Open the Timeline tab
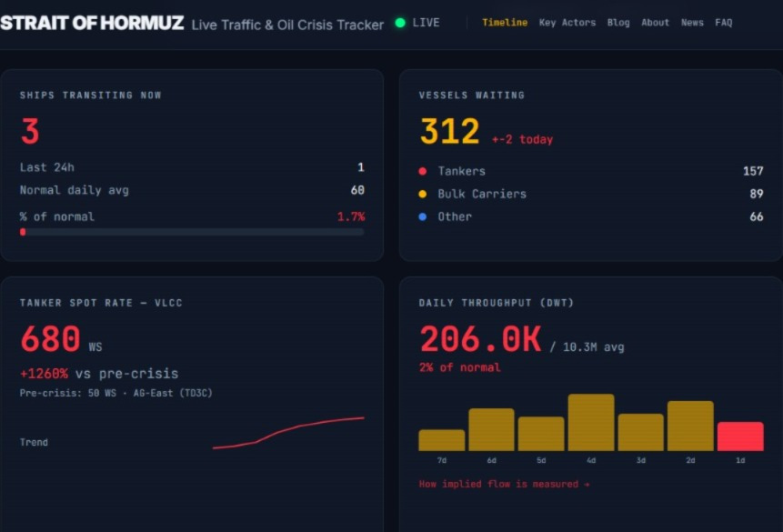Viewport: 783px width, 532px height. tap(505, 23)
